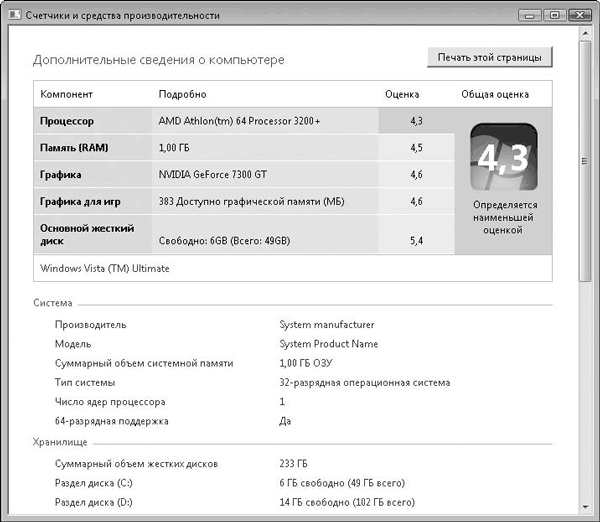
Task: Click the 'Система' section header
Action: 52,303
